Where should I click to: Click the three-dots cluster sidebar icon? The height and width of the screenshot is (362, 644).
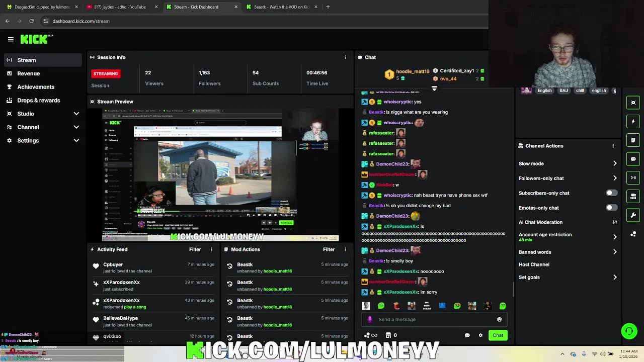point(633,234)
